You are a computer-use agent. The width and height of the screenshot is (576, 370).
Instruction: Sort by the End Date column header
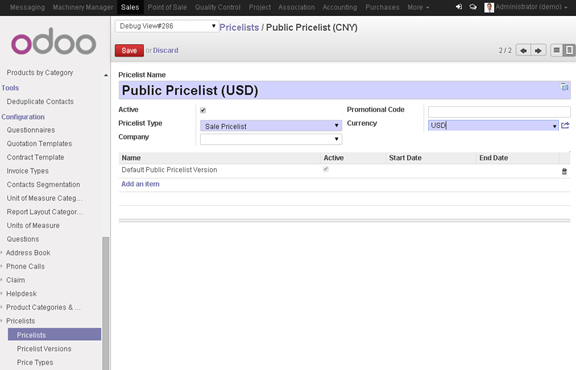pos(518,158)
